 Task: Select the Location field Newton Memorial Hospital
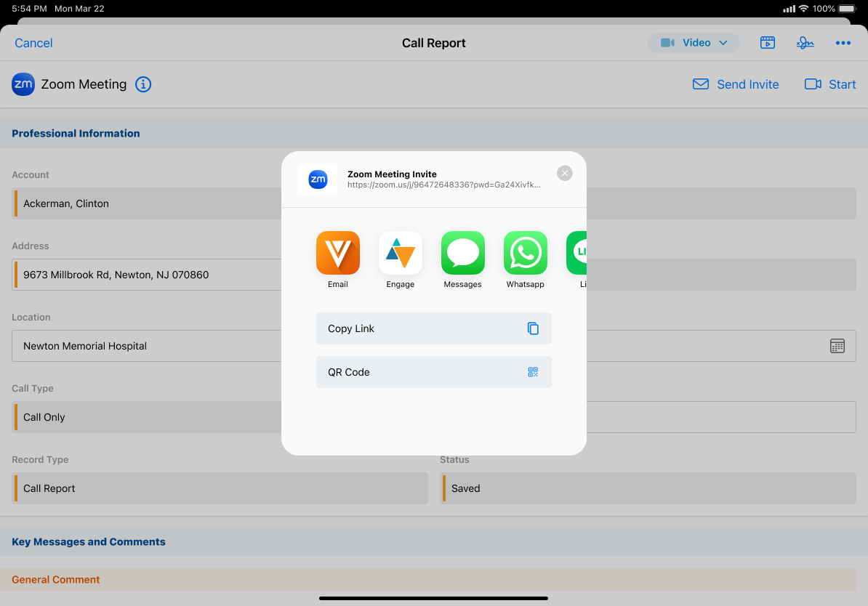(x=145, y=346)
